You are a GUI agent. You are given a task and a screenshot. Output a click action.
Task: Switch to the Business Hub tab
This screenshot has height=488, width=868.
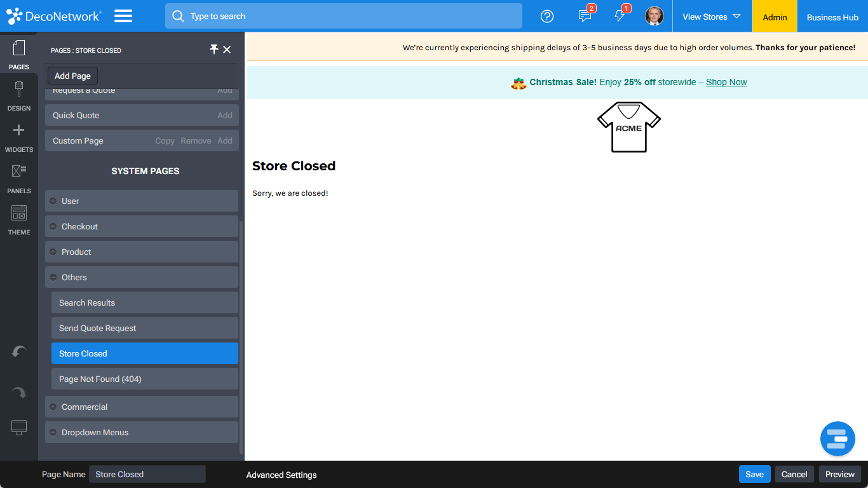point(832,17)
